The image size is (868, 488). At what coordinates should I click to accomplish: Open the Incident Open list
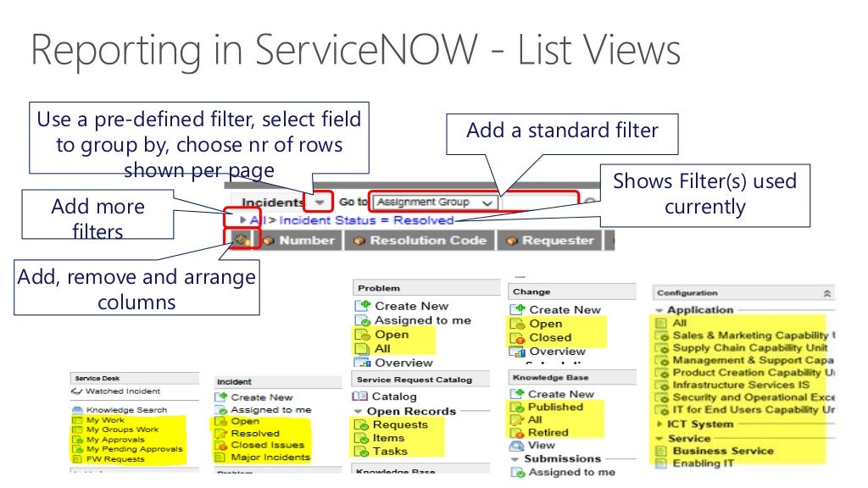[245, 421]
